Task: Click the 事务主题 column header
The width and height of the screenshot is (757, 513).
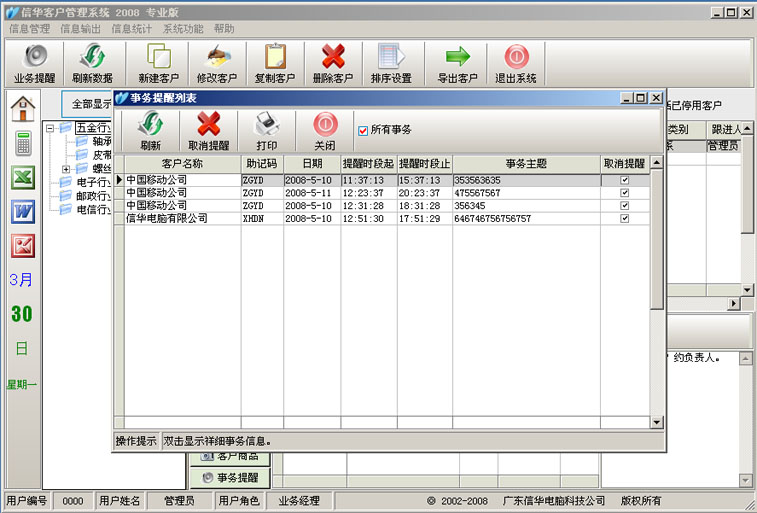Action: [527, 164]
